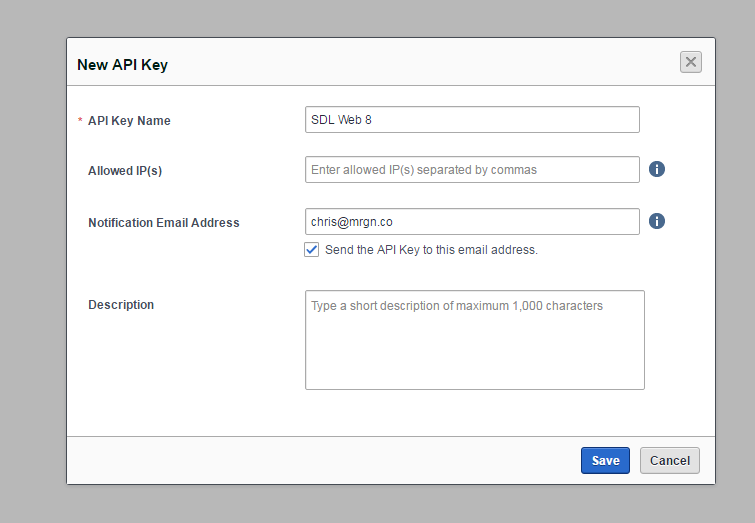Select the Notification Email Address field
The height and width of the screenshot is (523, 755).
click(x=472, y=221)
